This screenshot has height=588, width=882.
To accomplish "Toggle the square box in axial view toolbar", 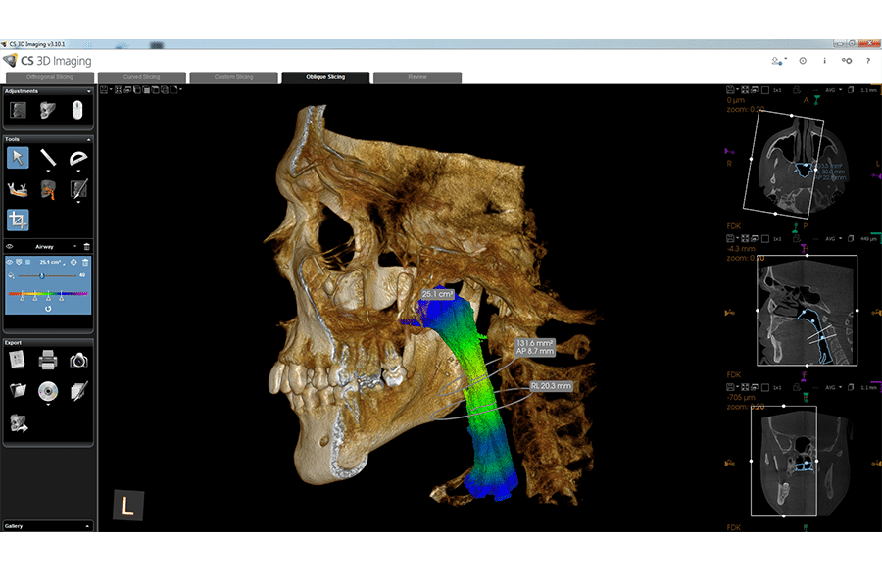I will pos(765,90).
